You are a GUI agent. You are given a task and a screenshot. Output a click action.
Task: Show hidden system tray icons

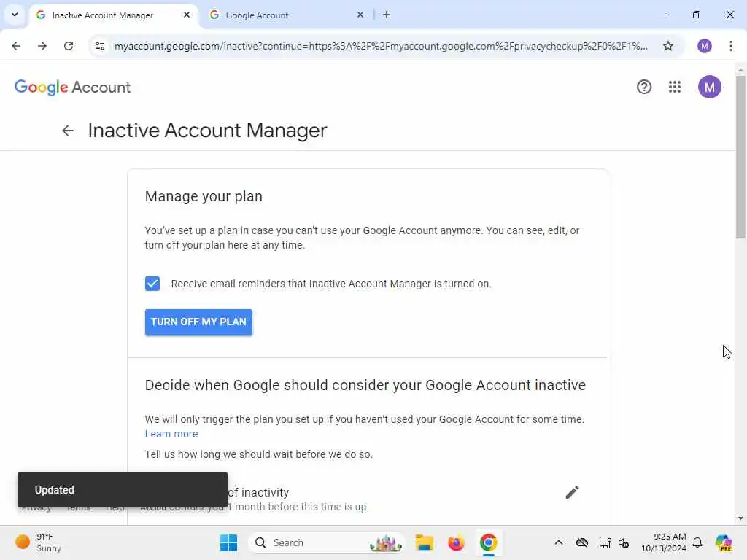[x=559, y=542]
